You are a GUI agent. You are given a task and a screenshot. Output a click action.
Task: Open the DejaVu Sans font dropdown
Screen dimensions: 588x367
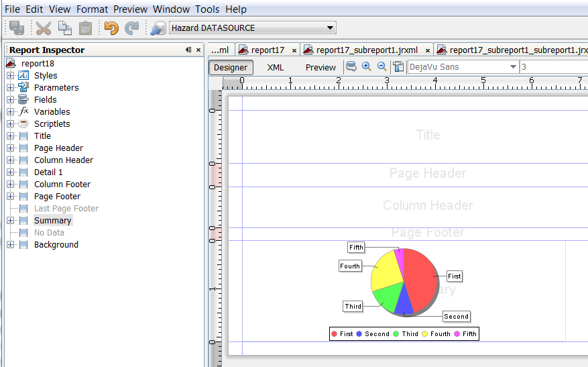(x=513, y=67)
